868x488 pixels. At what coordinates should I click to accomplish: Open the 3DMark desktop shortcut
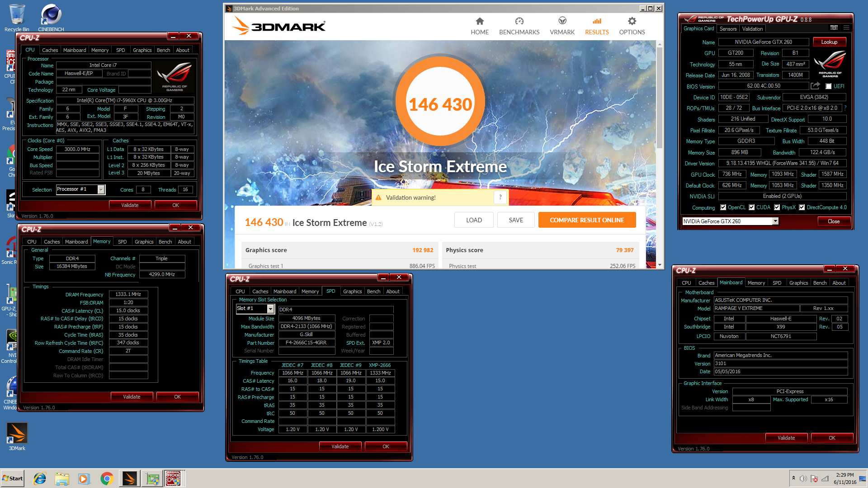[x=17, y=436]
